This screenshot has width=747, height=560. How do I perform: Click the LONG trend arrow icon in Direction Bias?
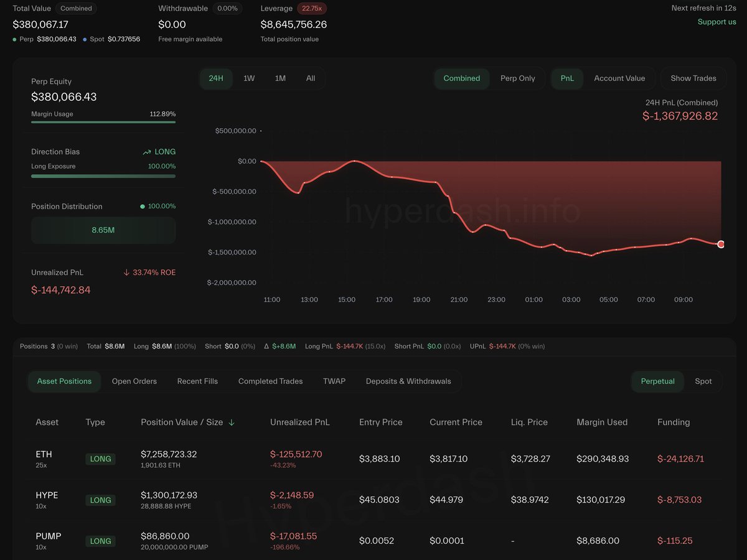pos(147,152)
